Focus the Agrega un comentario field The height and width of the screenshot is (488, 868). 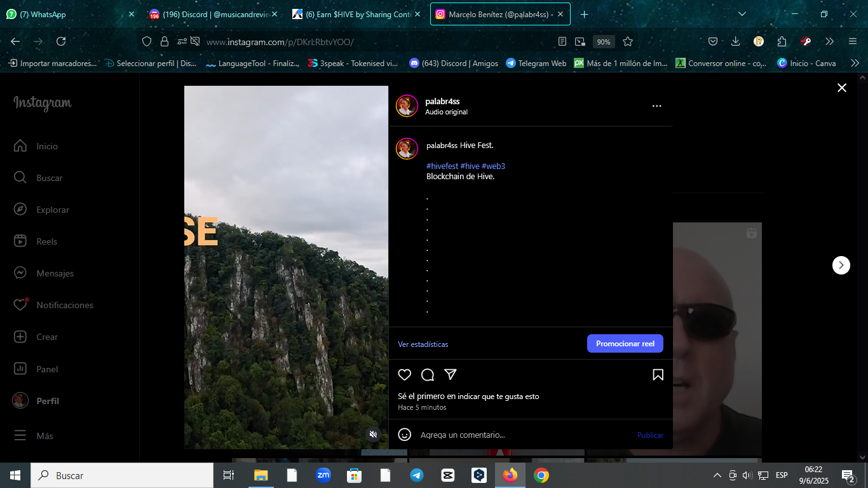point(524,435)
